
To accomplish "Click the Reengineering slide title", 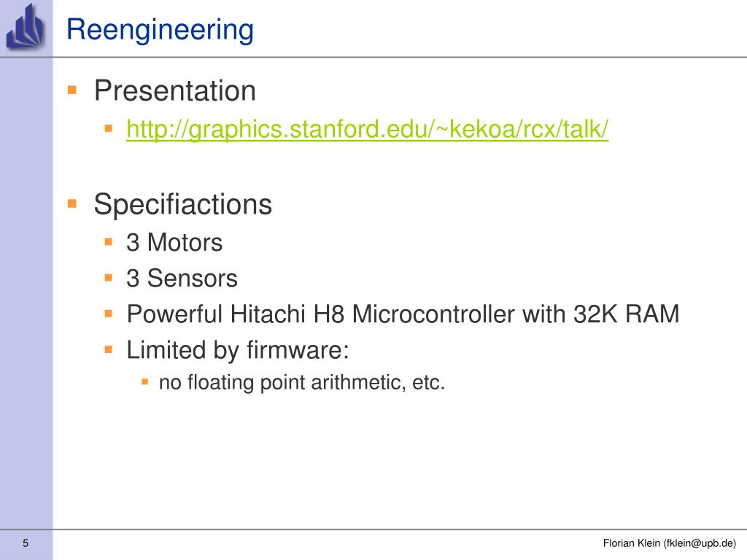I will click(x=160, y=30).
